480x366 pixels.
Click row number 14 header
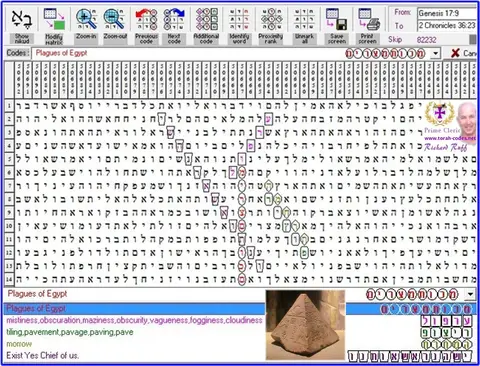pos(9,279)
